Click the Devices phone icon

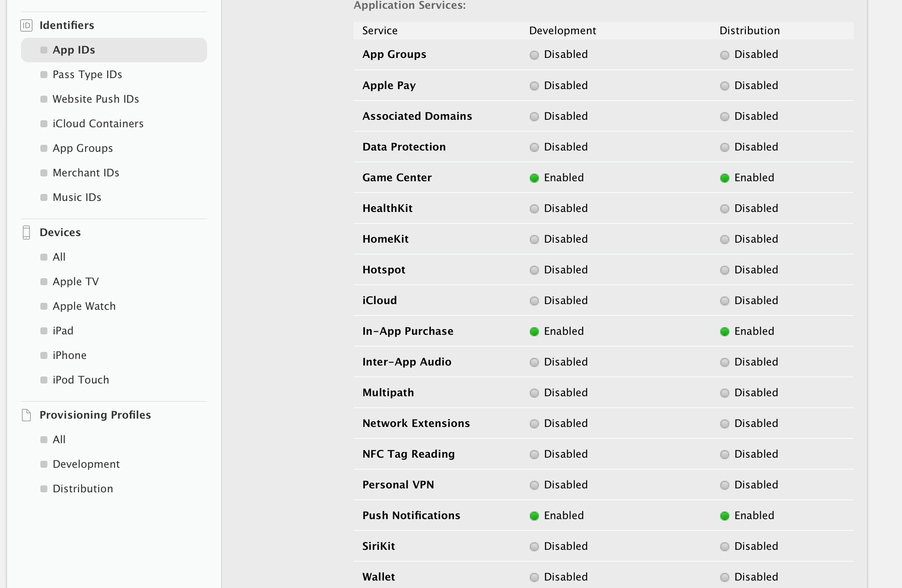coord(27,233)
